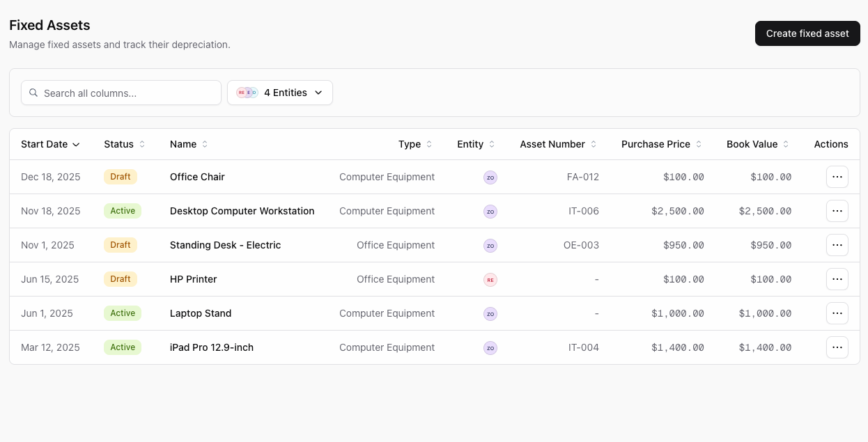Viewport: 868px width, 442px height.
Task: Sort by Asset Number column header
Action: click(x=559, y=144)
